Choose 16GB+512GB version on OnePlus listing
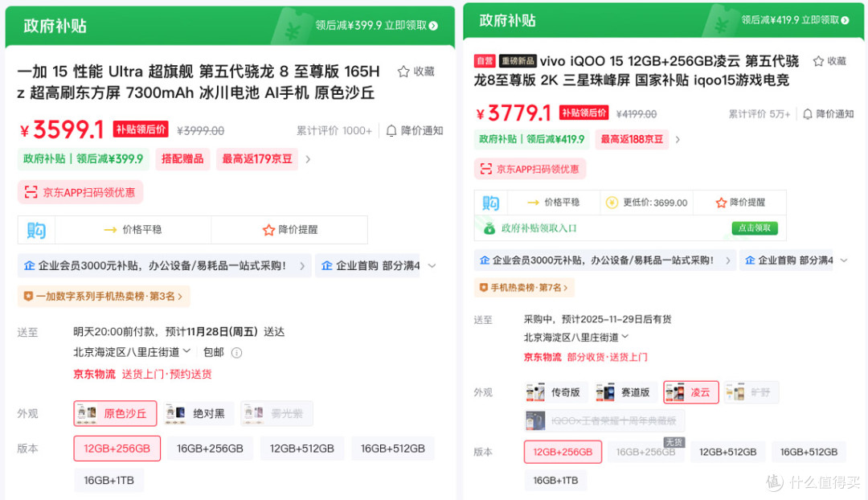The width and height of the screenshot is (868, 500). pyautogui.click(x=392, y=449)
